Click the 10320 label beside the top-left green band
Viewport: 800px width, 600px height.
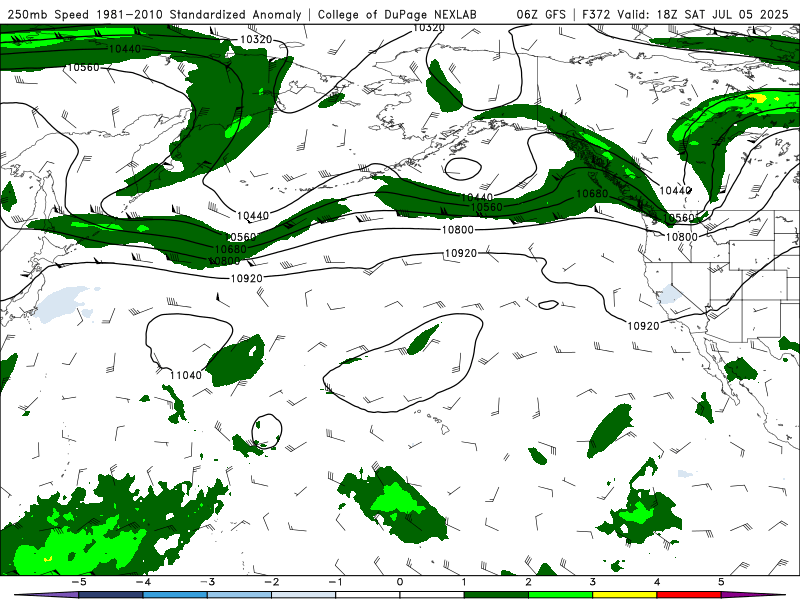[x=256, y=39]
